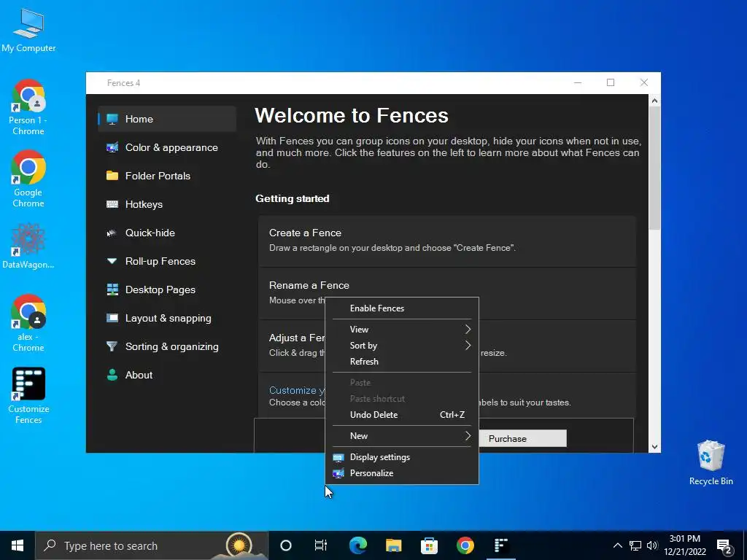The width and height of the screenshot is (747, 560).
Task: Go to Color & appearance section
Action: tap(167, 147)
